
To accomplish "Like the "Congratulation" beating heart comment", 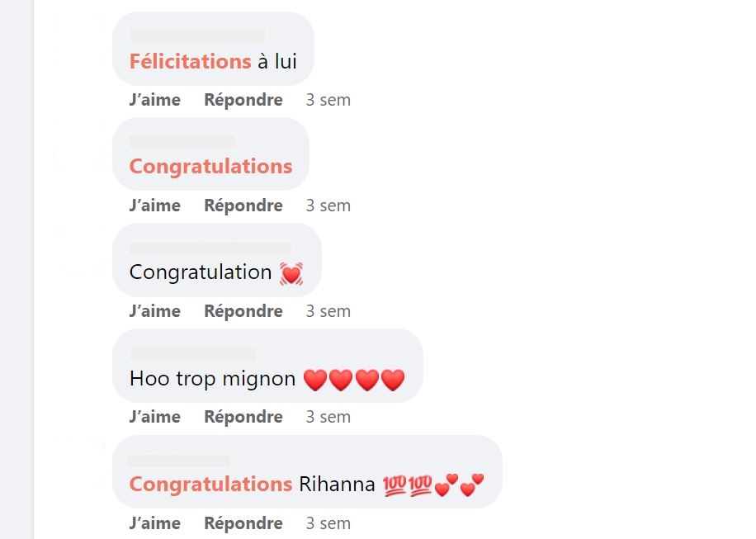I will [x=154, y=311].
